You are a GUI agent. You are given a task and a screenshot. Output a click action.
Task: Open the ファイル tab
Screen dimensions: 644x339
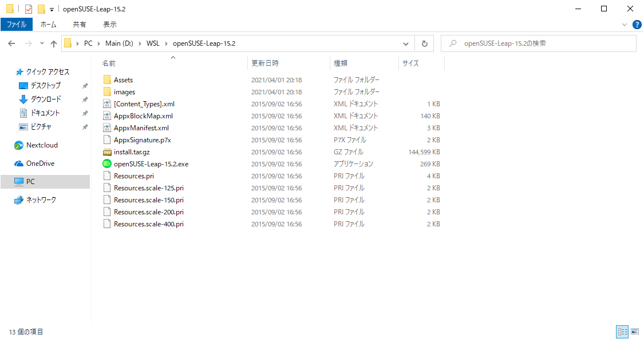(17, 25)
